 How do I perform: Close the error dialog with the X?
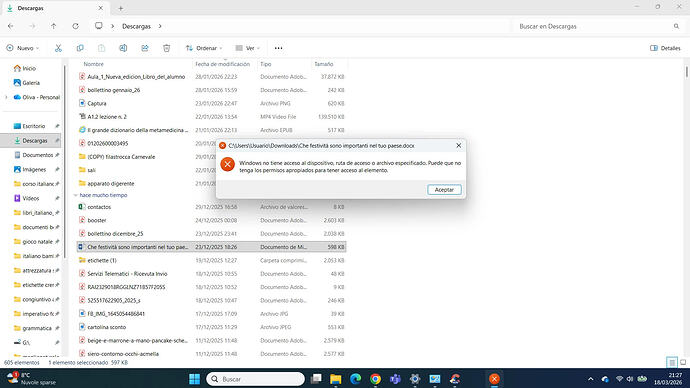click(x=459, y=145)
